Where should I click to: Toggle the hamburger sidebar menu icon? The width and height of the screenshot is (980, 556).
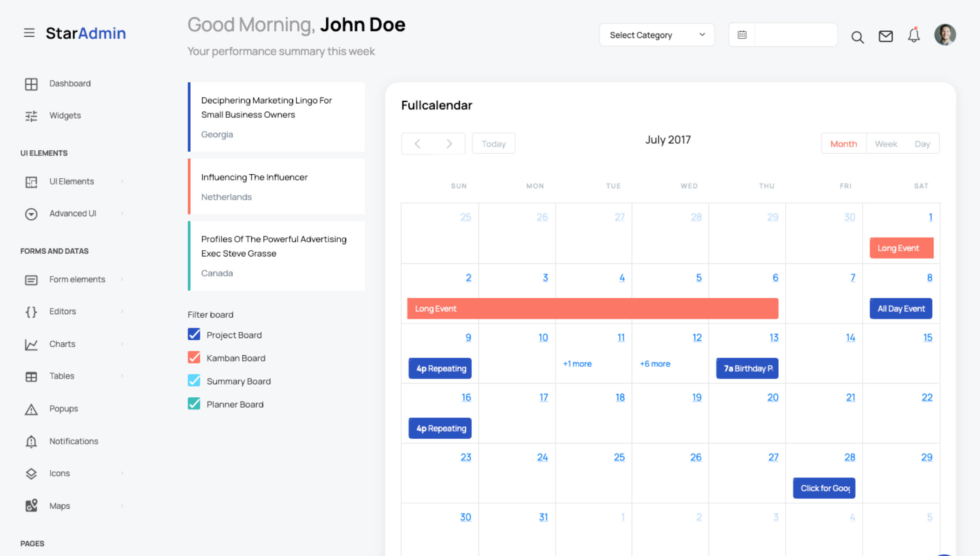coord(29,33)
